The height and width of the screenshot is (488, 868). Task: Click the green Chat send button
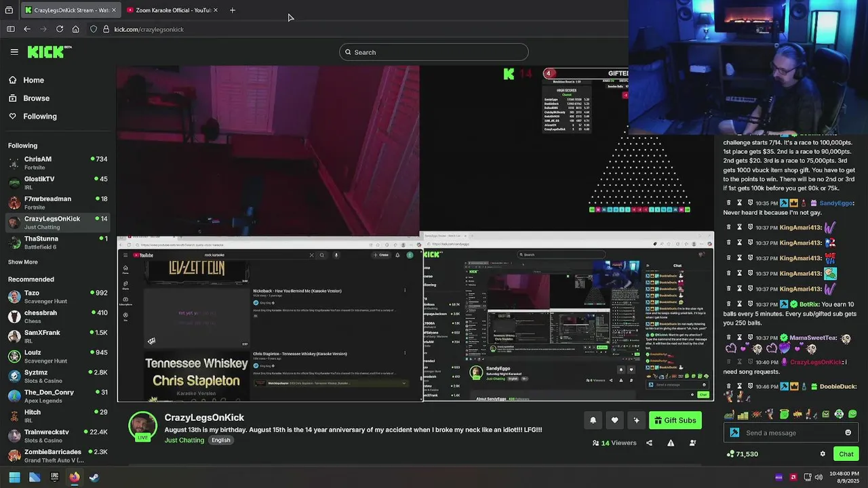click(x=846, y=454)
